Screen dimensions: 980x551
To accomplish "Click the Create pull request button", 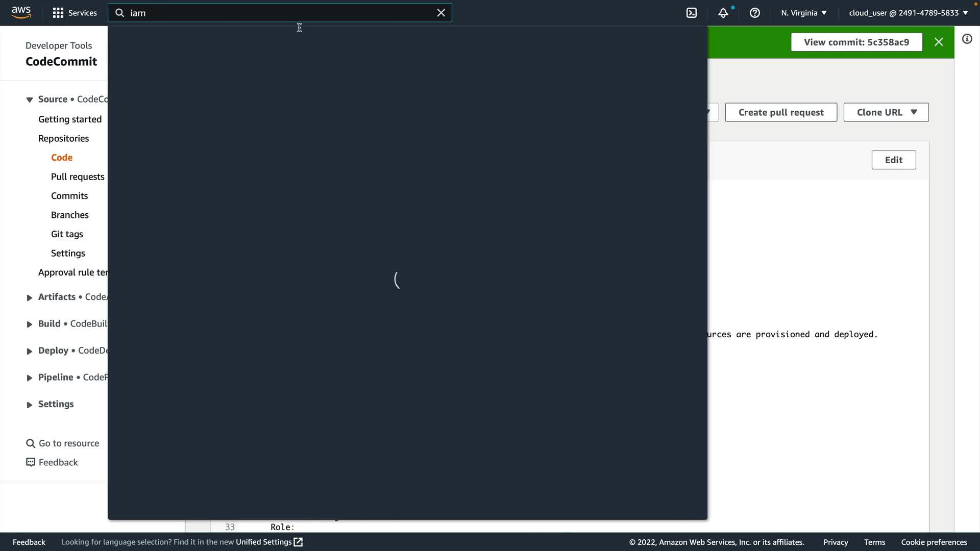I will click(781, 112).
